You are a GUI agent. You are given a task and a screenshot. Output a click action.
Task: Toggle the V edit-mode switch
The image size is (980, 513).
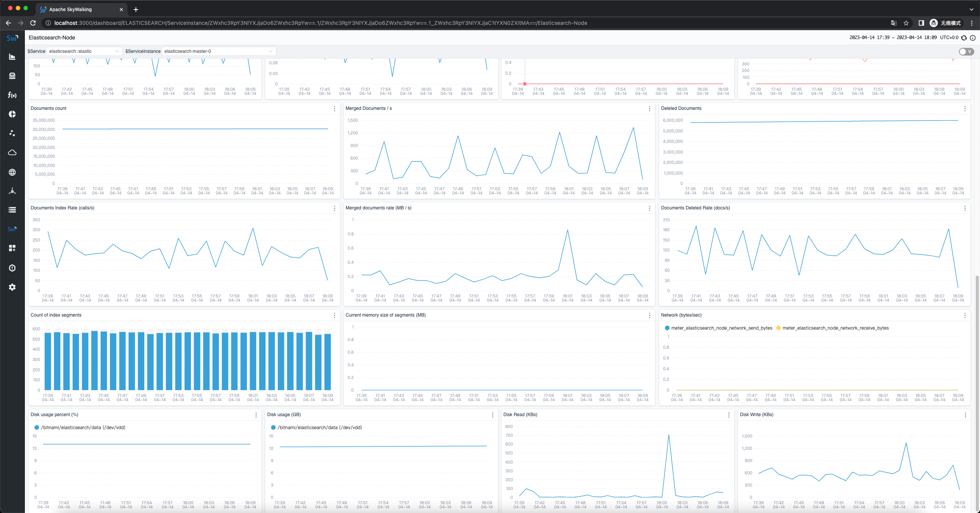point(966,51)
